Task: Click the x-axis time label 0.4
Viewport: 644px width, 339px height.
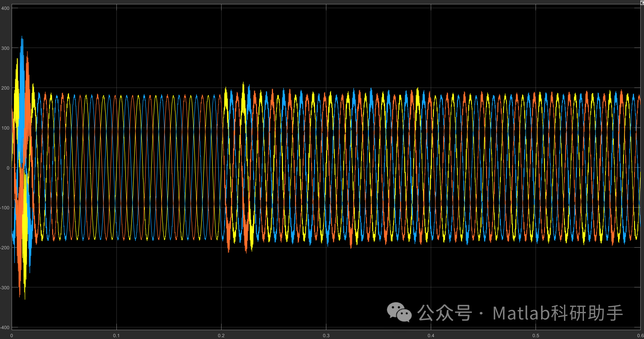Action: click(431, 335)
